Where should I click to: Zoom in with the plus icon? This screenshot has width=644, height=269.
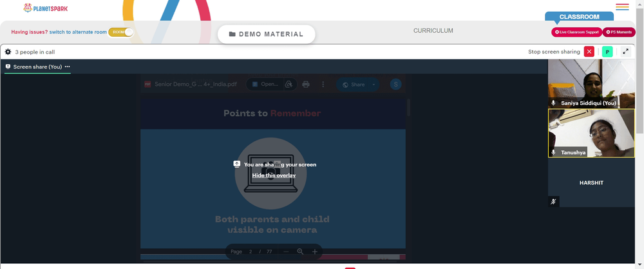315,252
